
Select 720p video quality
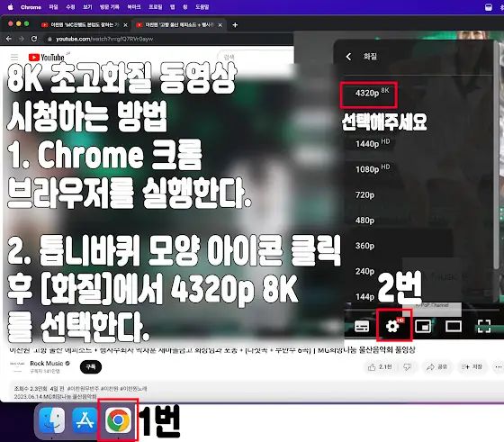pos(364,194)
